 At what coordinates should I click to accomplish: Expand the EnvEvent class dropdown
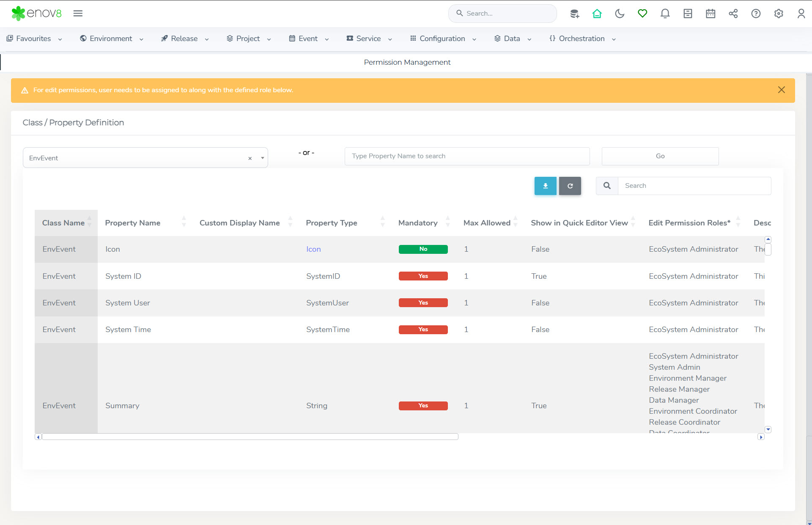[x=262, y=158]
